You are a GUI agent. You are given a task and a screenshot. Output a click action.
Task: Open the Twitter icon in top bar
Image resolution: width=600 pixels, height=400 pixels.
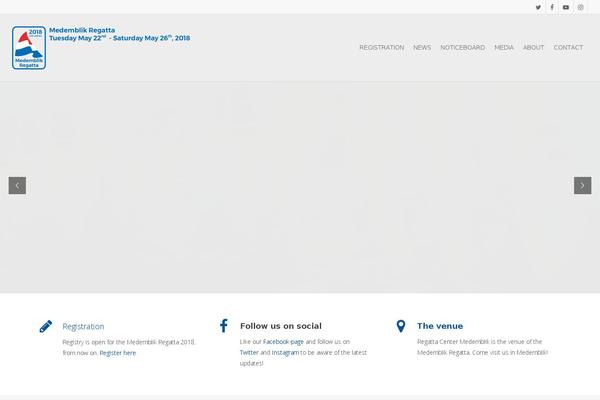click(538, 7)
